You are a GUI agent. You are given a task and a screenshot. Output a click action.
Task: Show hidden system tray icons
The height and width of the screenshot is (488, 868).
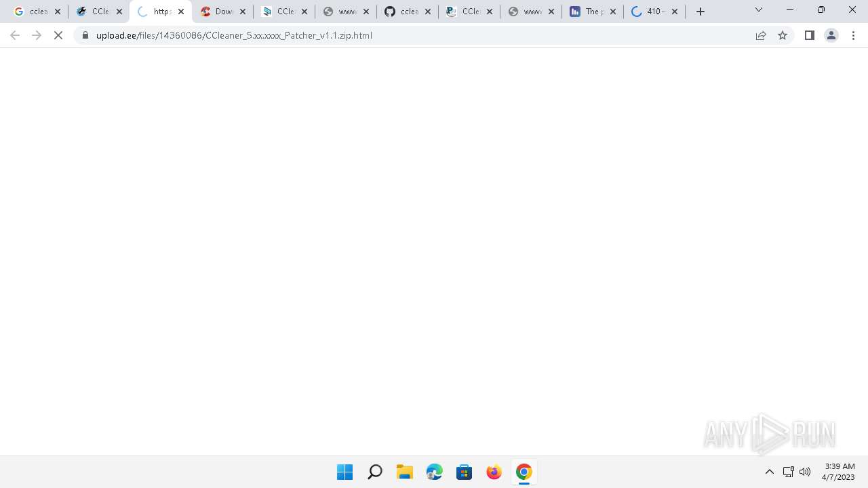coord(770,472)
